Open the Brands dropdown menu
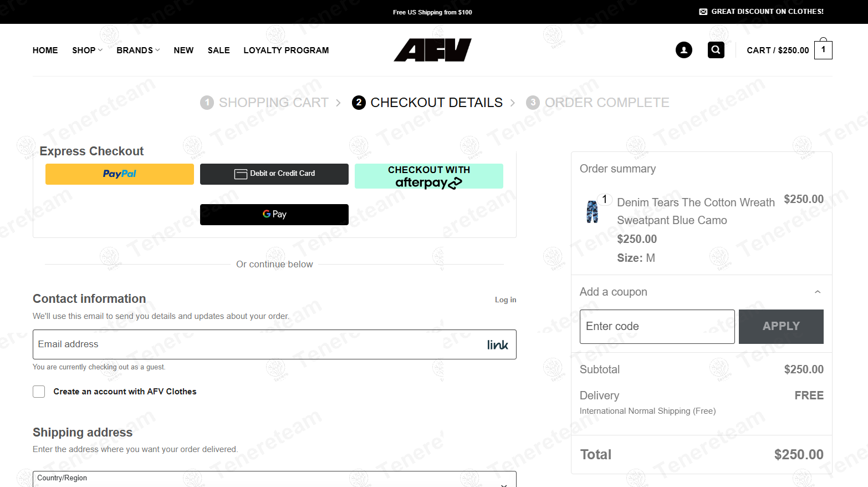 coord(138,50)
